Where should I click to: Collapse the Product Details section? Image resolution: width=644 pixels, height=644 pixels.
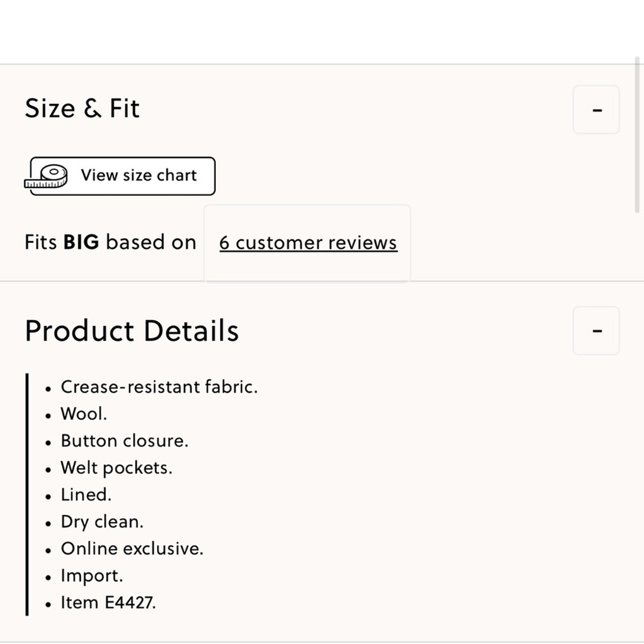click(596, 330)
